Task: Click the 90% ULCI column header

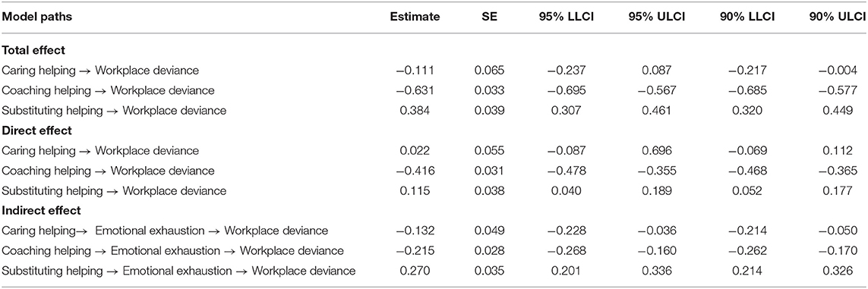Action: 838,17
